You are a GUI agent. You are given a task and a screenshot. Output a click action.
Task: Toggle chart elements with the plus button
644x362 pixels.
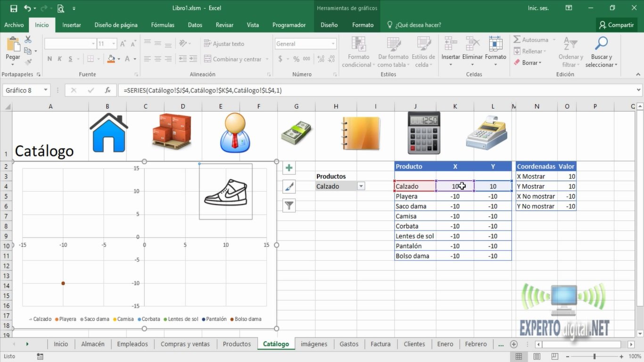tap(289, 167)
